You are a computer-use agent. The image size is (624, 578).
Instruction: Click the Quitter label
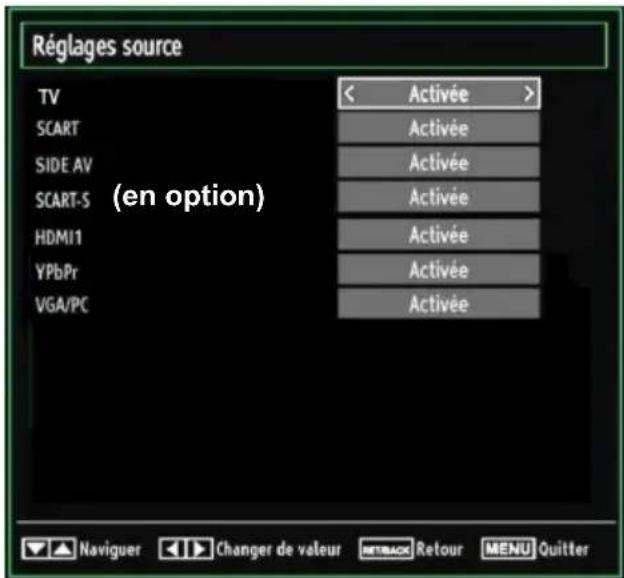tap(564, 549)
